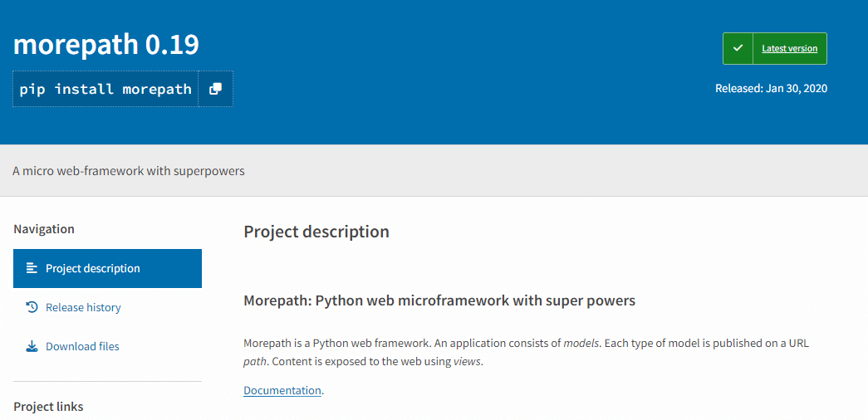Click the green checkmark icon
868x420 pixels.
(738, 48)
